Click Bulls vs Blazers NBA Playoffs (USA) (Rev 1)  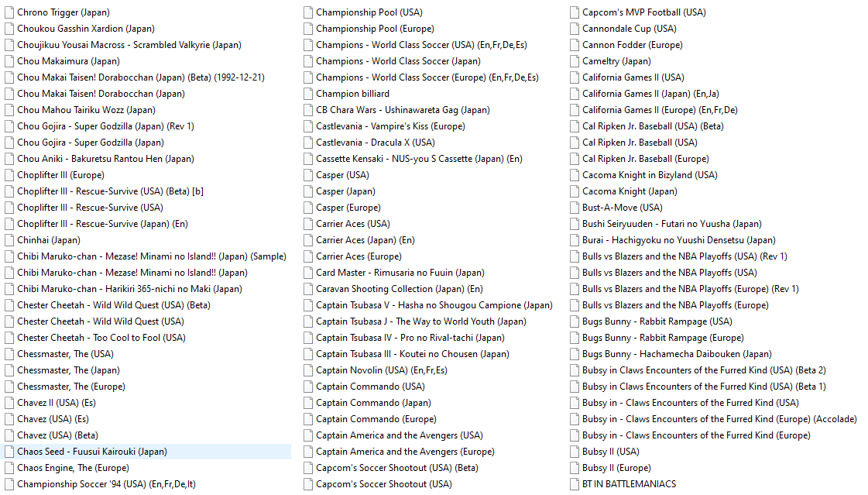[x=684, y=256]
